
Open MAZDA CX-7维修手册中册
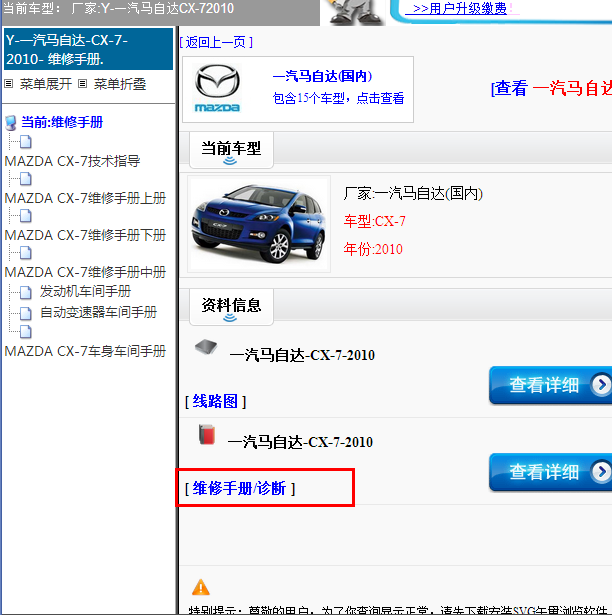(x=86, y=272)
